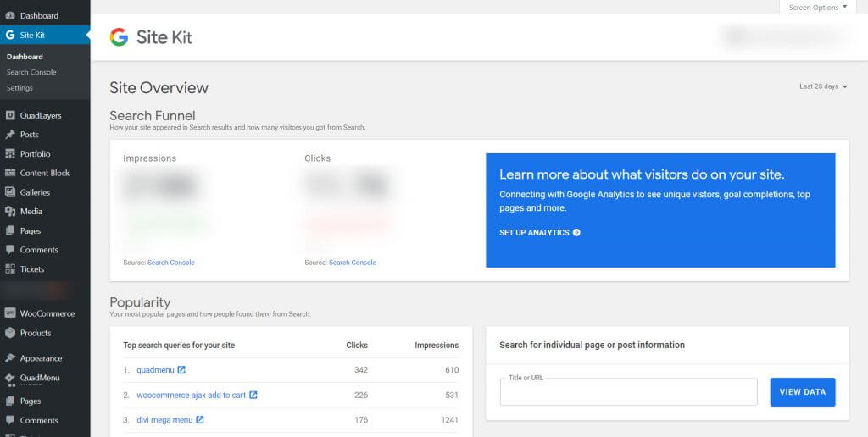Click the Comments bubble icon below Pages
868x437 pixels.
[10, 250]
